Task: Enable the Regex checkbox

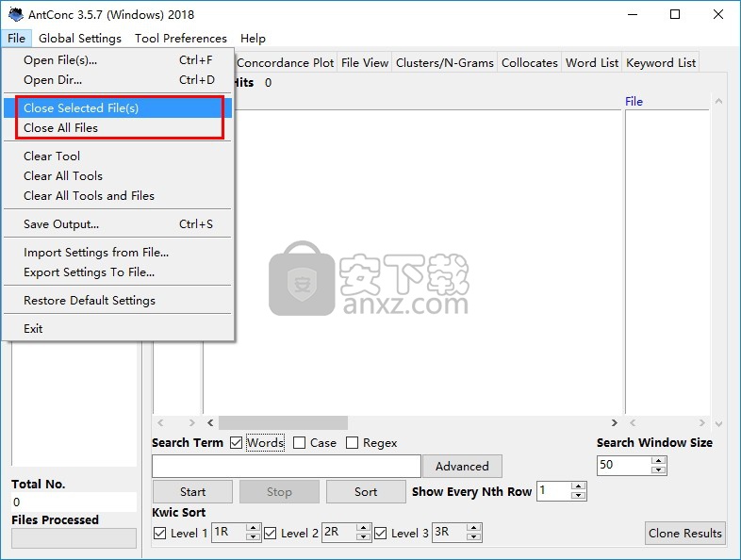Action: [x=352, y=443]
